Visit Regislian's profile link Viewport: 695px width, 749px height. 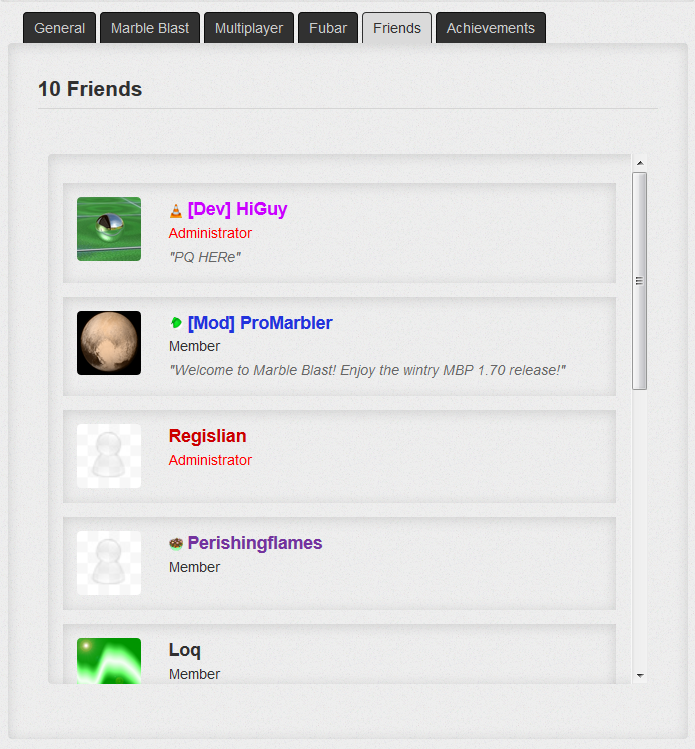tap(207, 436)
